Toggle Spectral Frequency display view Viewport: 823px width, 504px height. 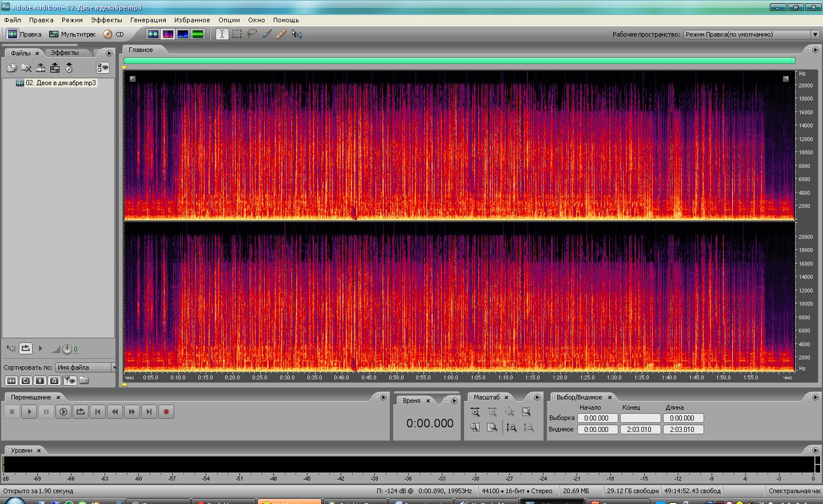pyautogui.click(x=168, y=34)
